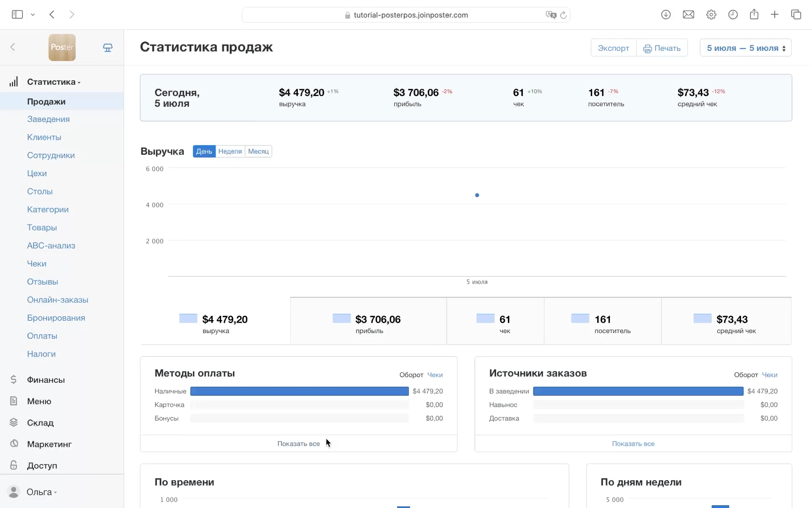Collapse the sidebar with the back arrow

pyautogui.click(x=13, y=47)
